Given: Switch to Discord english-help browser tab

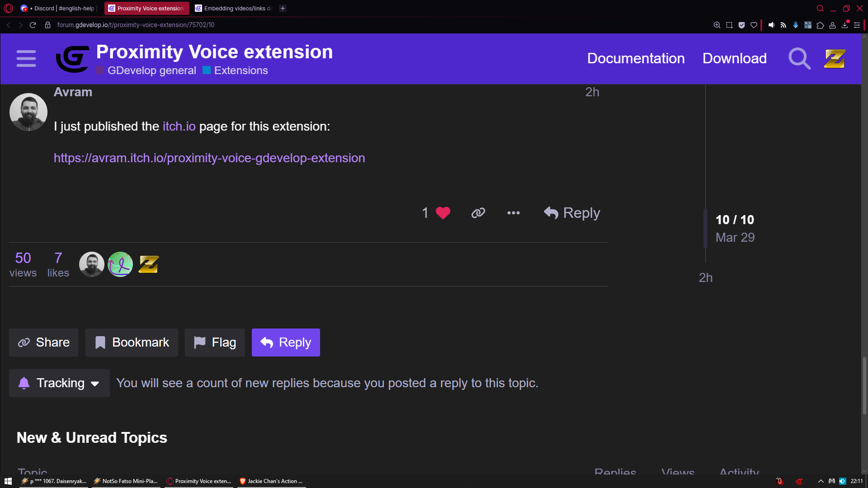Looking at the screenshot, I should (59, 8).
